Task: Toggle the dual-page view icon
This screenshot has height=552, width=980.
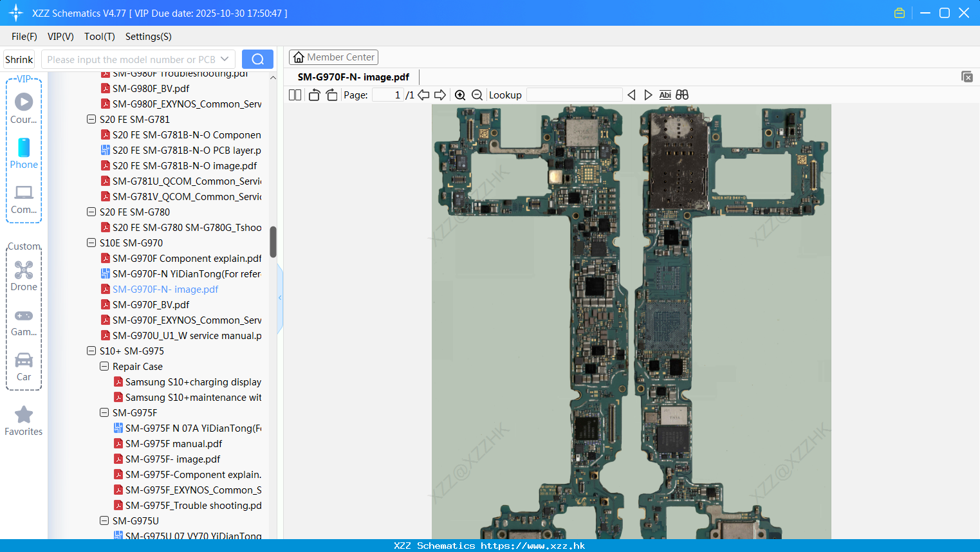Action: 295,95
